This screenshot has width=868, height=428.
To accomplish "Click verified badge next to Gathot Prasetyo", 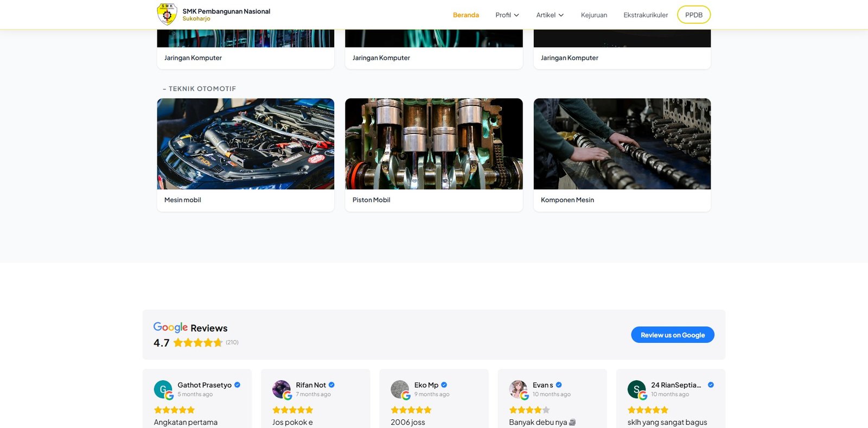I will coord(237,385).
